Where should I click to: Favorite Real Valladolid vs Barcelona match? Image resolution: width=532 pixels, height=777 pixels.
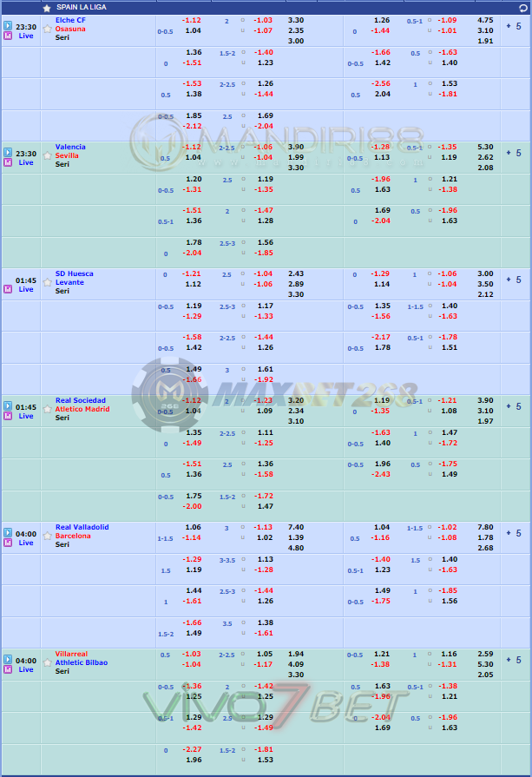[47, 537]
